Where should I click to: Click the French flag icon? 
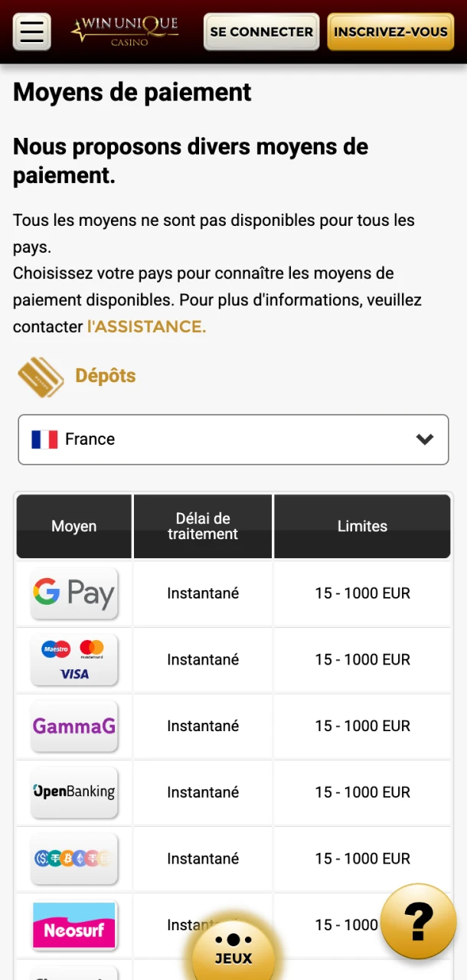pyautogui.click(x=44, y=439)
